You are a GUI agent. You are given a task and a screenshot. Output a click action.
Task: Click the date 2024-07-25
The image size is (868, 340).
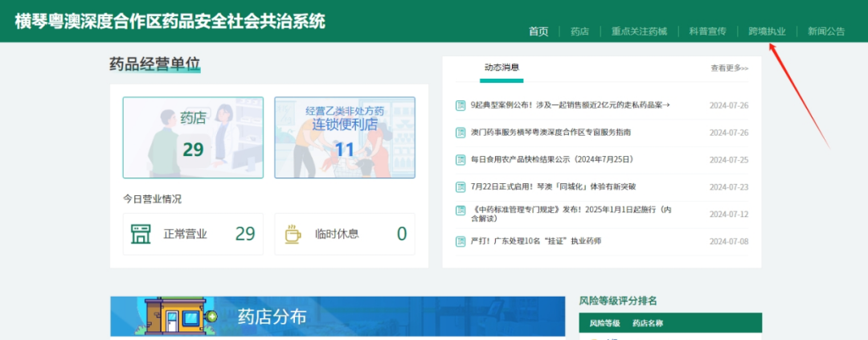[x=729, y=160]
